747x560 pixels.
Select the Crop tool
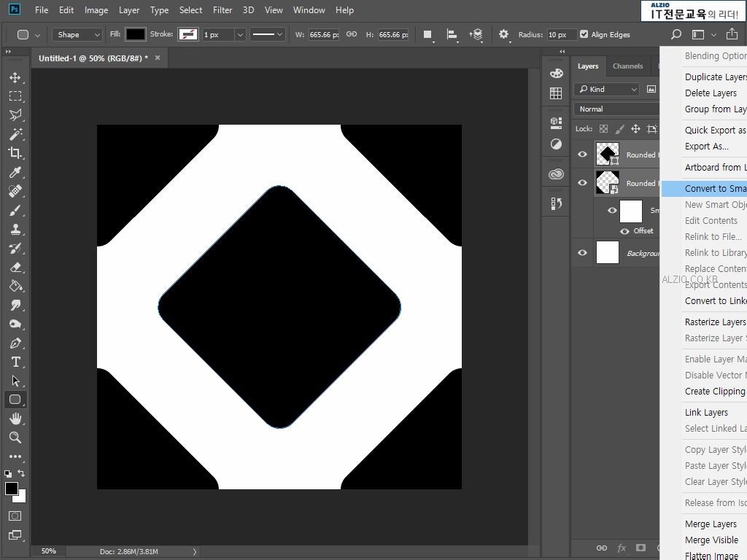pyautogui.click(x=15, y=153)
